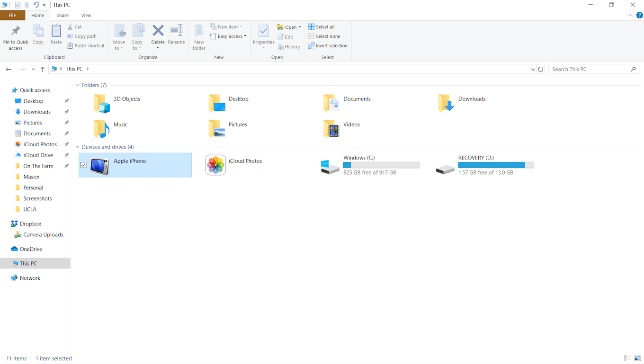This screenshot has width=644, height=364.
Task: Switch to the View ribbon tab
Action: click(x=86, y=15)
